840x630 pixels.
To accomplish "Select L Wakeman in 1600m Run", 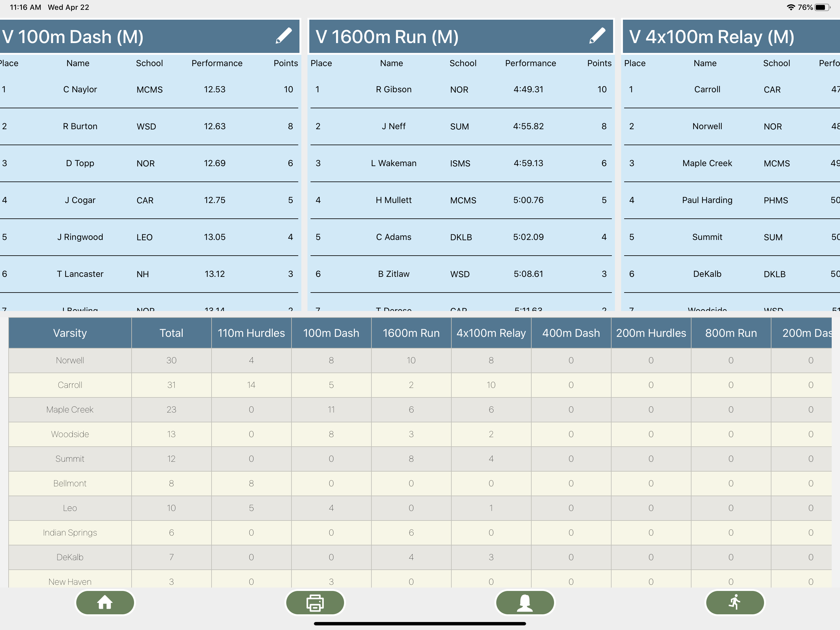I will [394, 163].
